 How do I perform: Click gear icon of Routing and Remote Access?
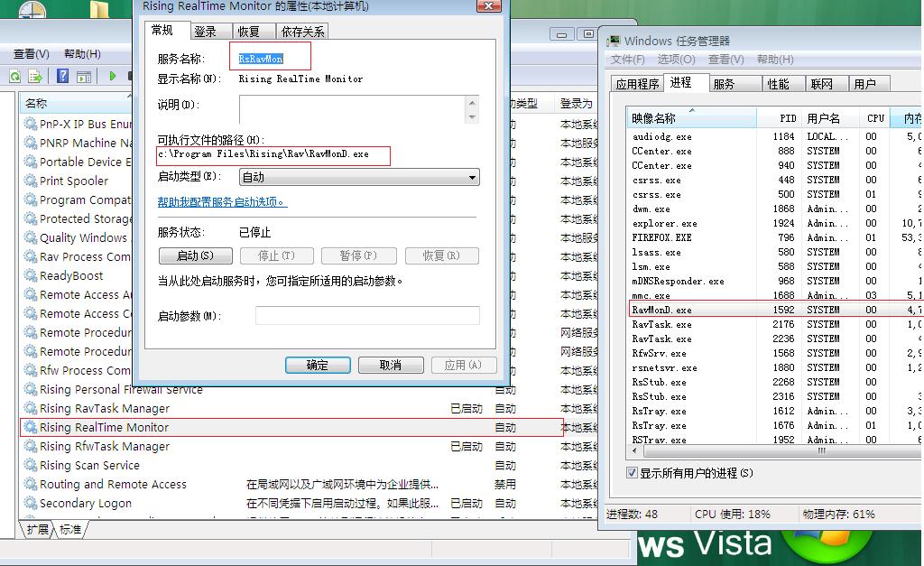coord(31,484)
